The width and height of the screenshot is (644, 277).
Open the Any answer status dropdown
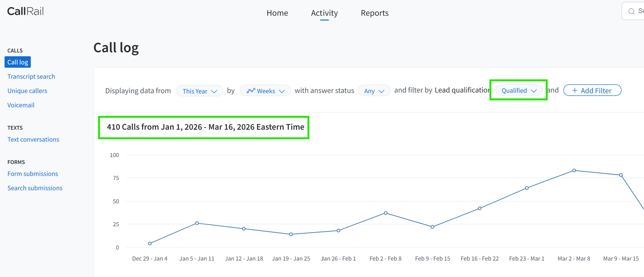click(374, 91)
